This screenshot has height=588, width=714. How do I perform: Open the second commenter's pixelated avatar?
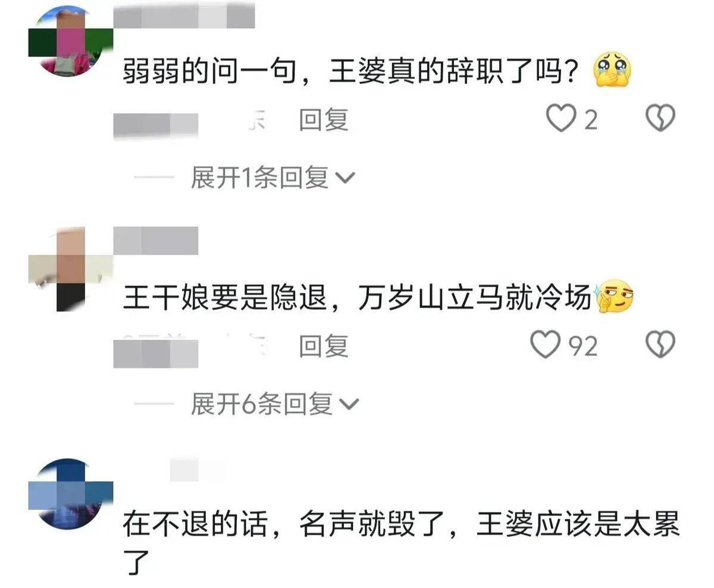[70, 269]
